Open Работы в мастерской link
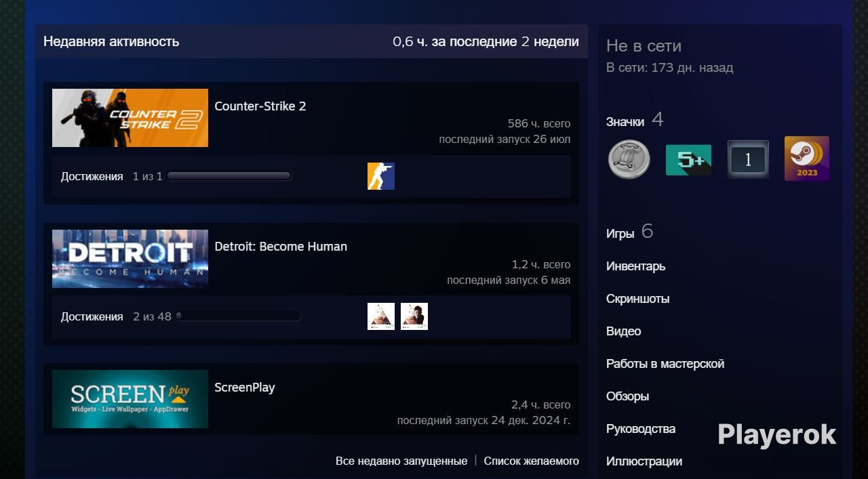Image resolution: width=868 pixels, height=479 pixels. click(665, 364)
